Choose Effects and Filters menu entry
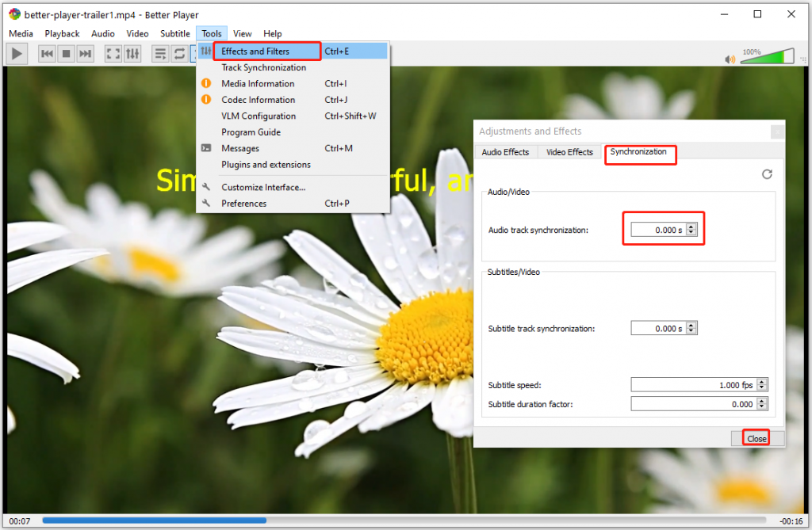Screen dimensions: 812x530 coord(255,51)
